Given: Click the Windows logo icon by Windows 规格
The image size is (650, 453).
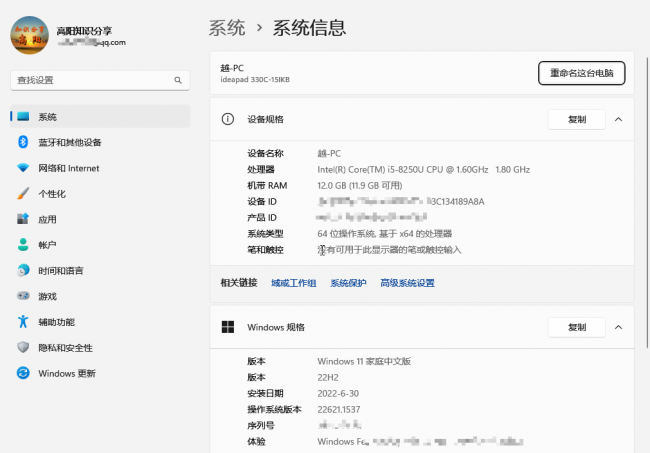Looking at the screenshot, I should (x=228, y=327).
